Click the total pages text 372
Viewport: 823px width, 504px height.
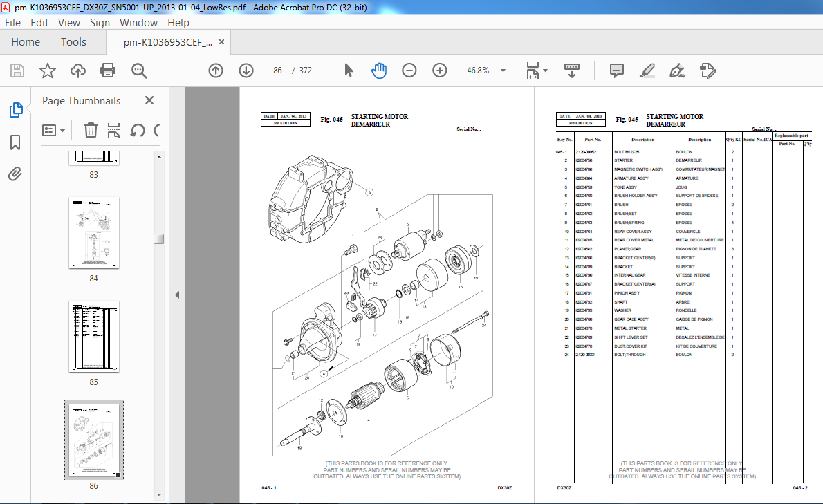coord(306,71)
